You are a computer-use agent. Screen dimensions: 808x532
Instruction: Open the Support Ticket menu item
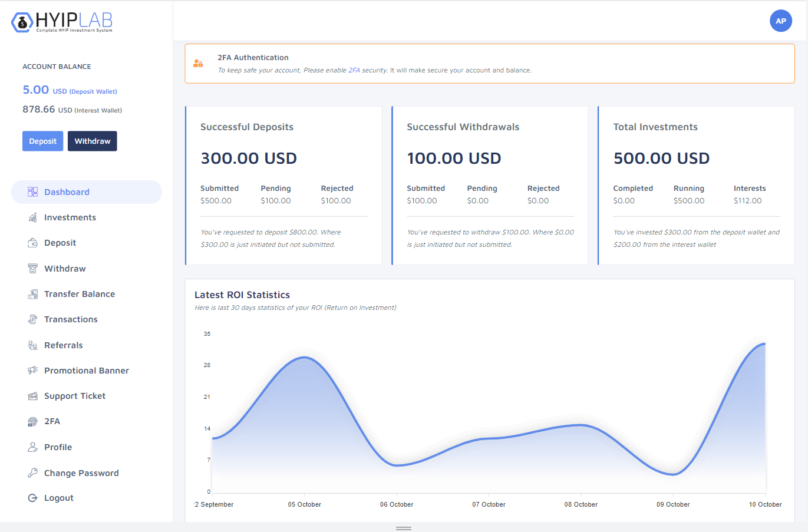coord(74,396)
